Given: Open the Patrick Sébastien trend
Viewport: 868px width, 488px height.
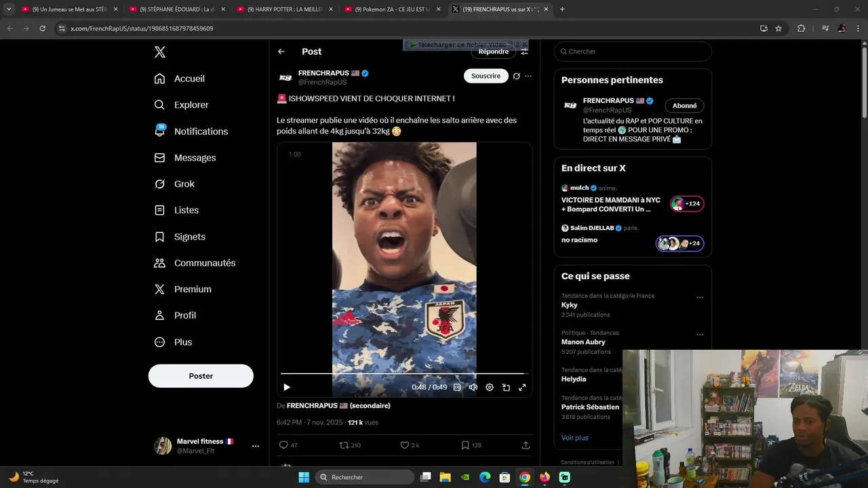Looking at the screenshot, I should (x=590, y=407).
